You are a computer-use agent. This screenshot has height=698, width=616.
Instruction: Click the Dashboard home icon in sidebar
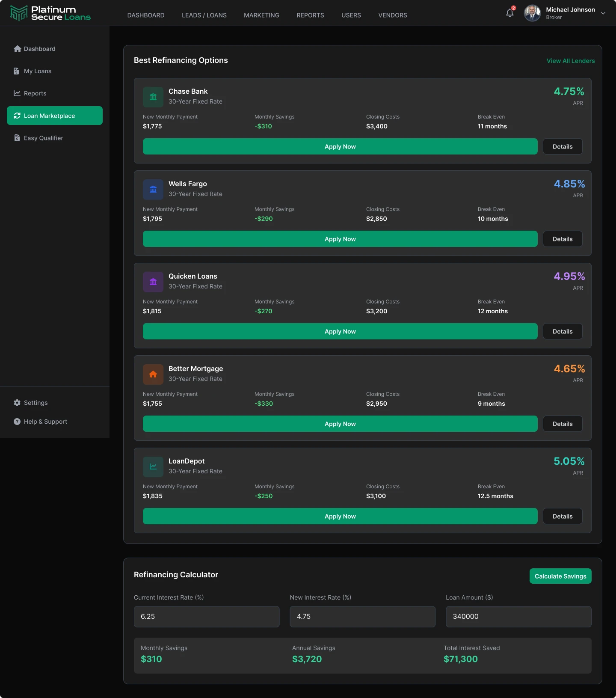(x=17, y=49)
